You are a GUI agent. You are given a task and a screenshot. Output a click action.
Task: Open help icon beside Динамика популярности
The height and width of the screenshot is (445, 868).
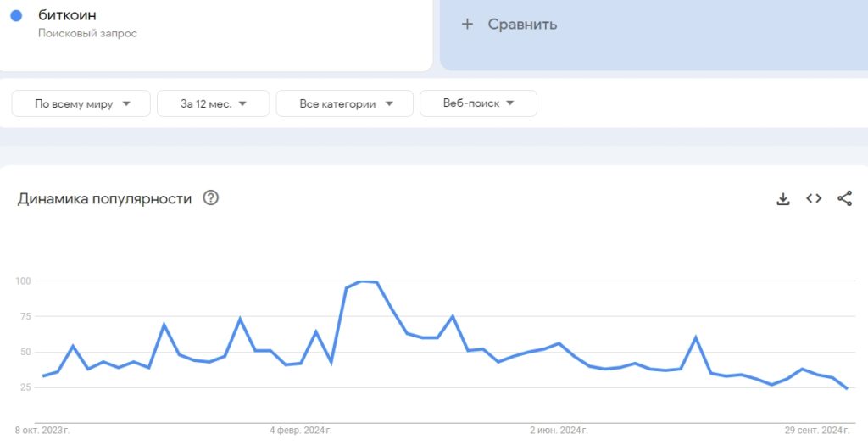pyautogui.click(x=211, y=198)
